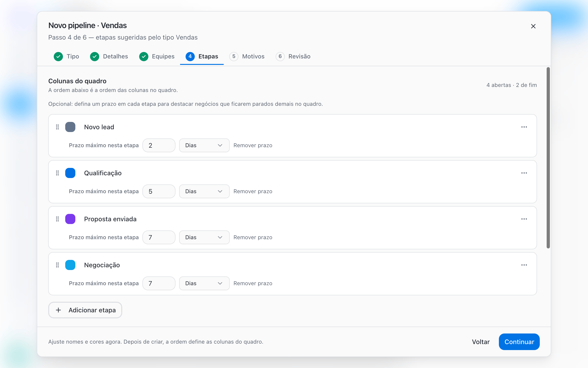Change the gray color of Novo lead
Image resolution: width=588 pixels, height=368 pixels.
pyautogui.click(x=70, y=127)
